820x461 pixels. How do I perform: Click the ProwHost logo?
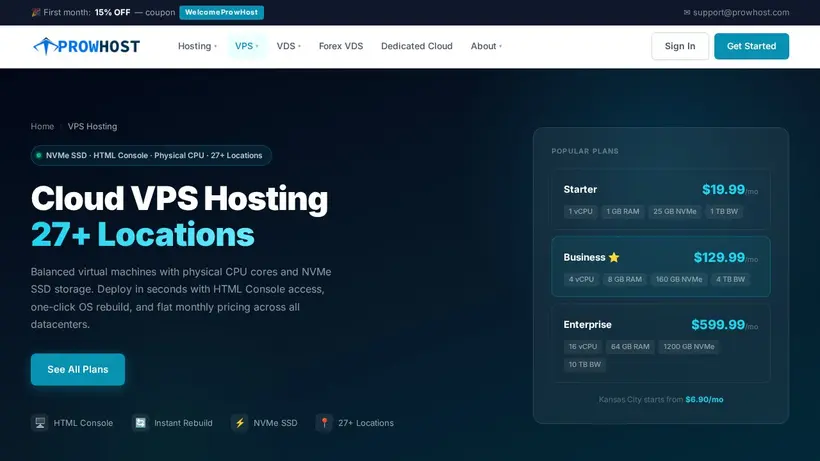(x=86, y=46)
